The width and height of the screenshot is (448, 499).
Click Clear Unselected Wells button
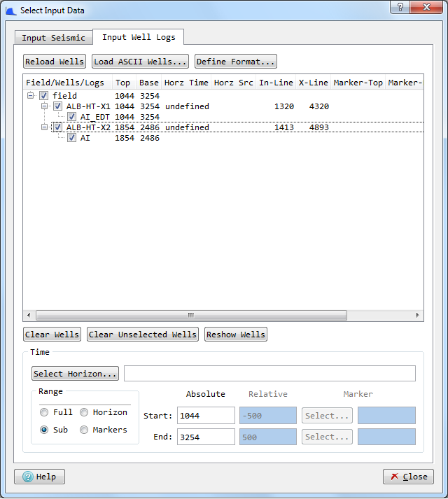click(x=143, y=335)
